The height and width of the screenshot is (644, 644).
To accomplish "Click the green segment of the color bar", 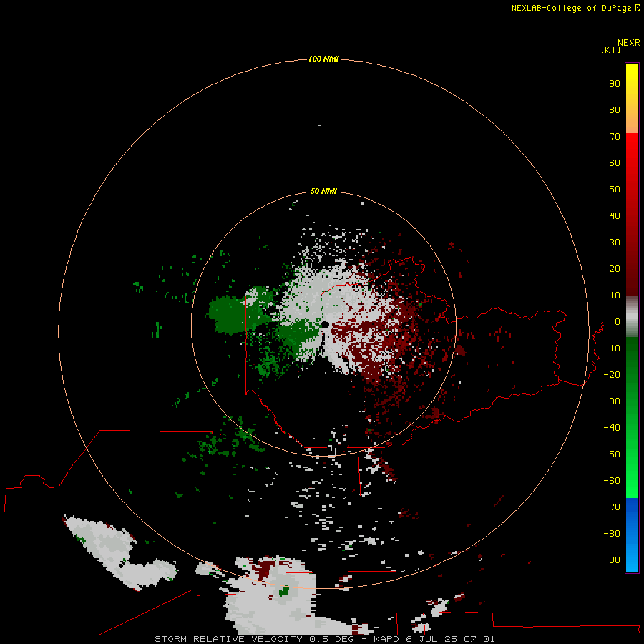I will point(632,417).
